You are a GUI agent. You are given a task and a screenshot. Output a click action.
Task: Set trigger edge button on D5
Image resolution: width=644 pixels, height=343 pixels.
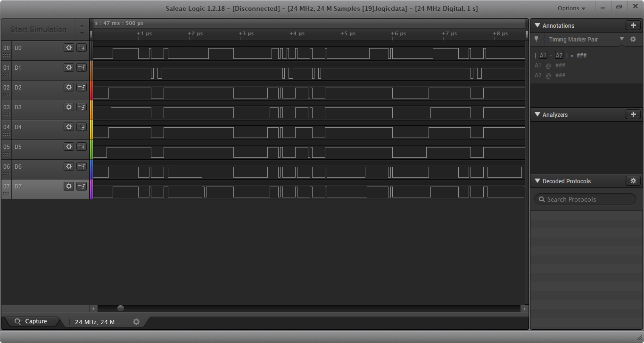[x=82, y=147]
